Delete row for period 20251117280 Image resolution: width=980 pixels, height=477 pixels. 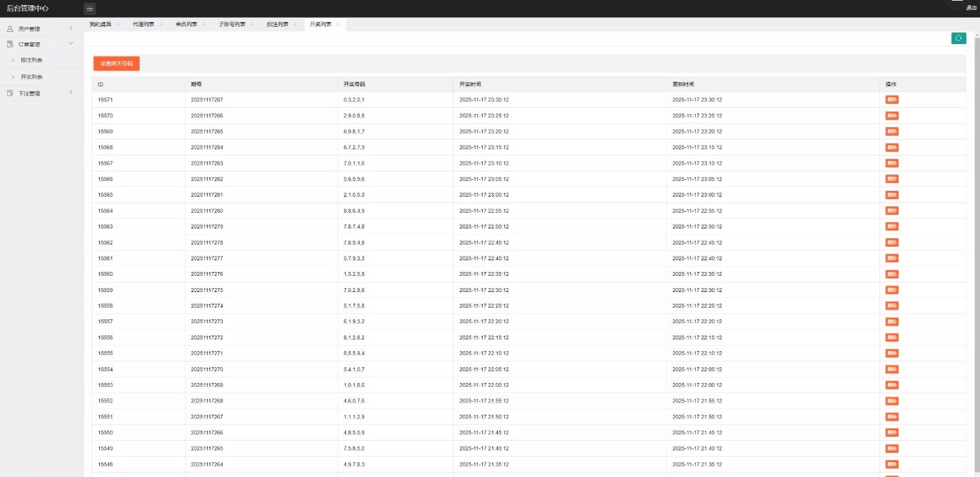pos(892,211)
